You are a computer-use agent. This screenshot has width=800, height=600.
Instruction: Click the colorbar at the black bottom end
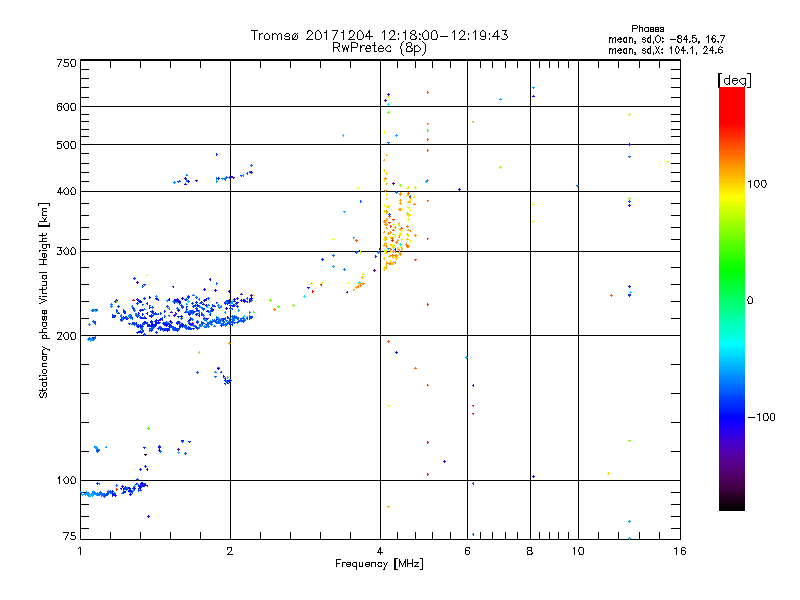pyautogui.click(x=732, y=504)
